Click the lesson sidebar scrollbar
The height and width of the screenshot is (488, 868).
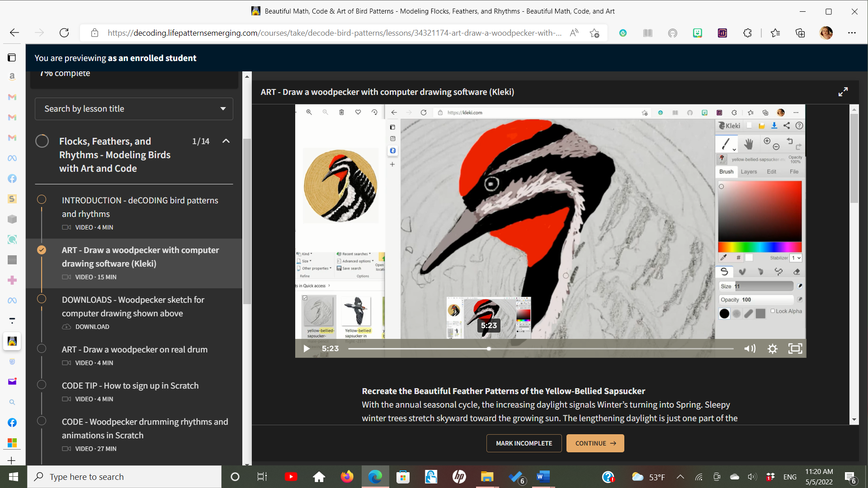(247, 221)
